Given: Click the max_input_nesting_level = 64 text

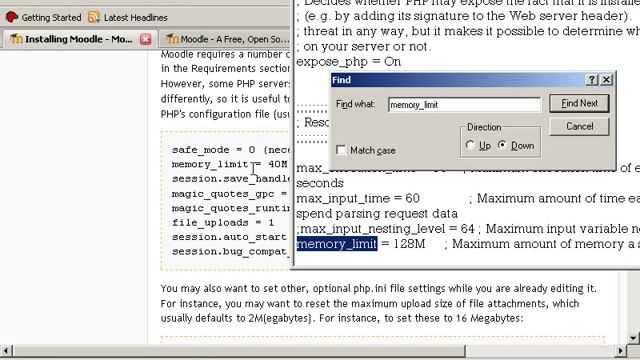Looking at the screenshot, I should [x=387, y=229].
